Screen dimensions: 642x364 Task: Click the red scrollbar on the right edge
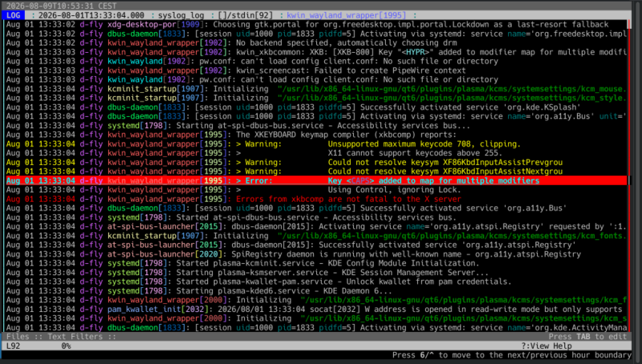point(629,176)
